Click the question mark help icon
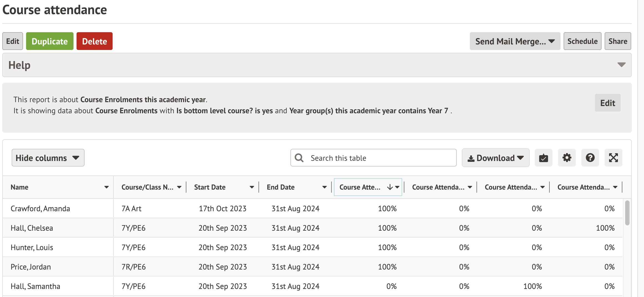The width and height of the screenshot is (644, 297). pyautogui.click(x=590, y=158)
